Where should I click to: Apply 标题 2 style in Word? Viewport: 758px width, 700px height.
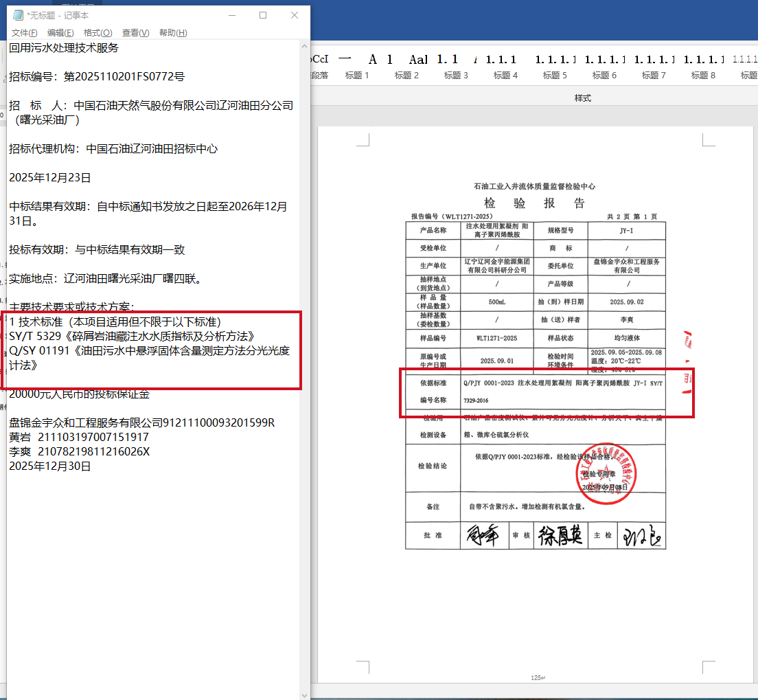pos(406,67)
